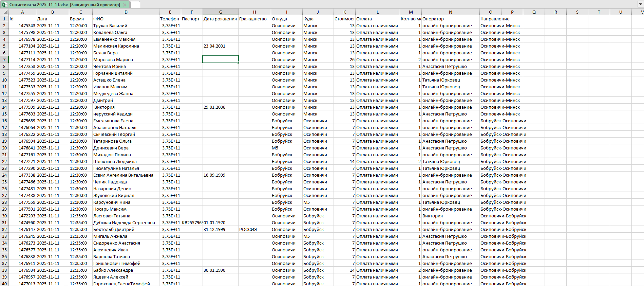This screenshot has height=286, width=644.
Task: Open new blank tab next to document
Action: point(135,5)
